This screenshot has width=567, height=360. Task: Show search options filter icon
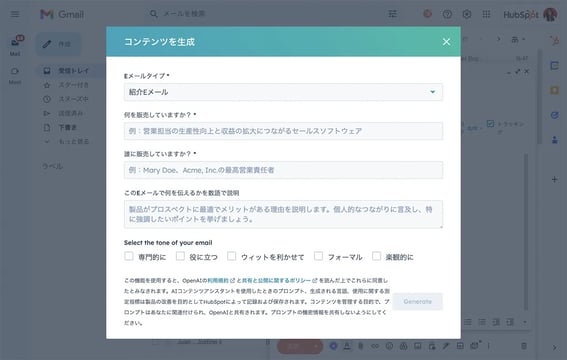click(393, 14)
